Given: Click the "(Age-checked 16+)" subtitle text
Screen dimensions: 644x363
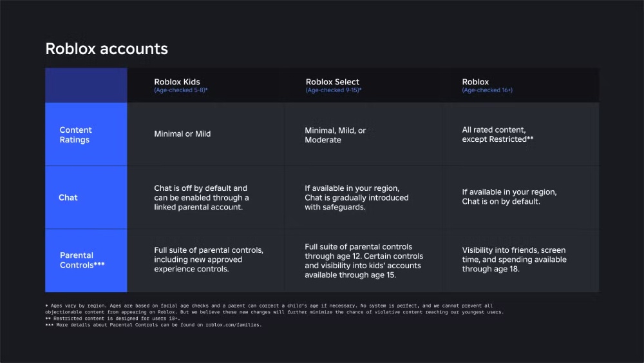Looking at the screenshot, I should pyautogui.click(x=487, y=90).
